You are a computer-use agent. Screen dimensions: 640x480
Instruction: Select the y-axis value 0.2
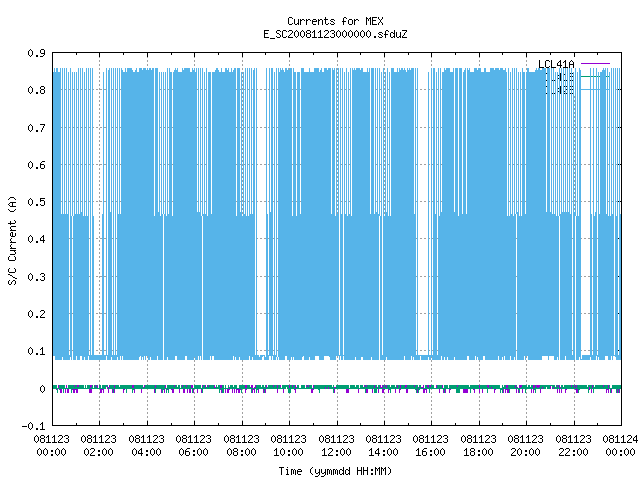pyautogui.click(x=36, y=314)
